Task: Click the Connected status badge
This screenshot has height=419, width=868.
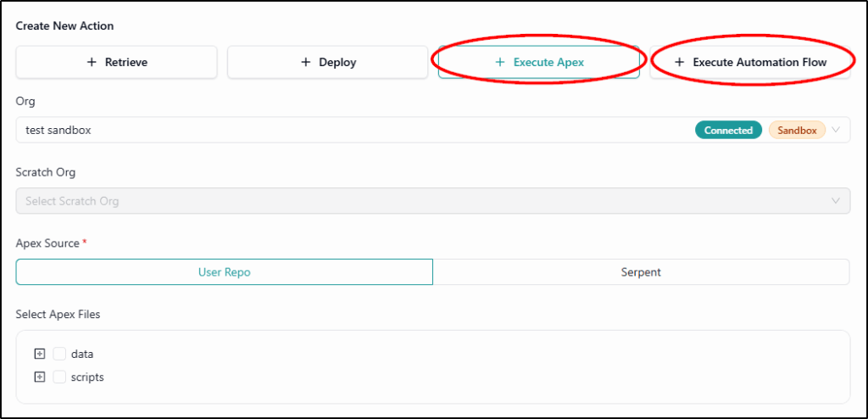Action: tap(728, 131)
